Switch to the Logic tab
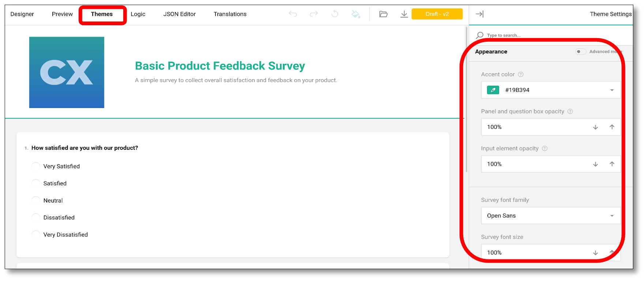The image size is (644, 282). coord(138,14)
